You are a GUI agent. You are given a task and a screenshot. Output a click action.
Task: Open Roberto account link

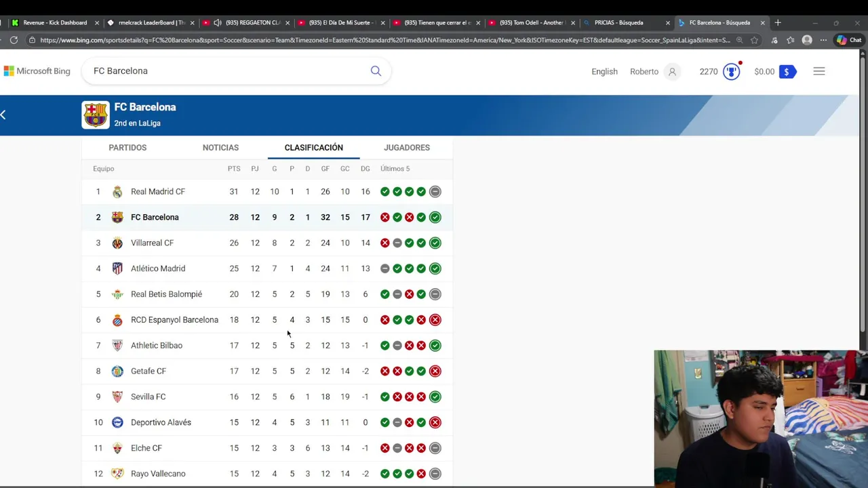click(x=644, y=71)
